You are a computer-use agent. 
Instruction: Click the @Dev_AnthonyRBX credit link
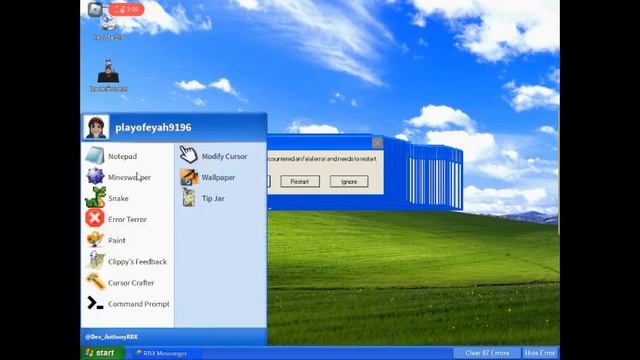pos(111,337)
